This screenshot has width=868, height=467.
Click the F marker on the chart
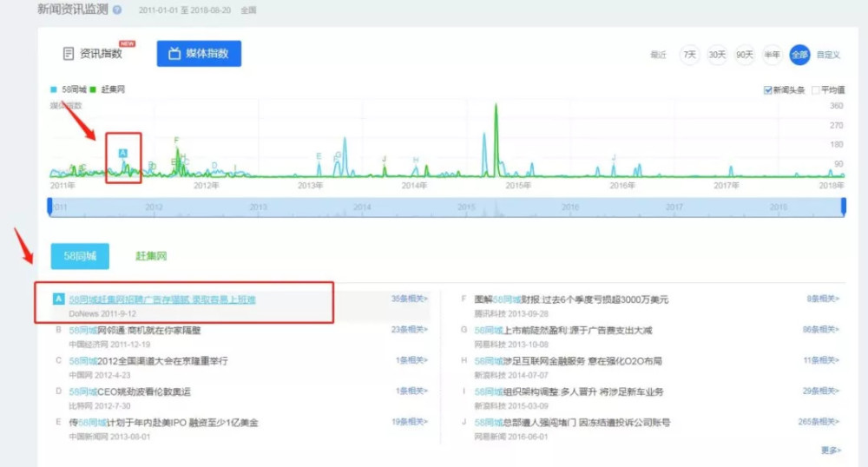[x=176, y=140]
